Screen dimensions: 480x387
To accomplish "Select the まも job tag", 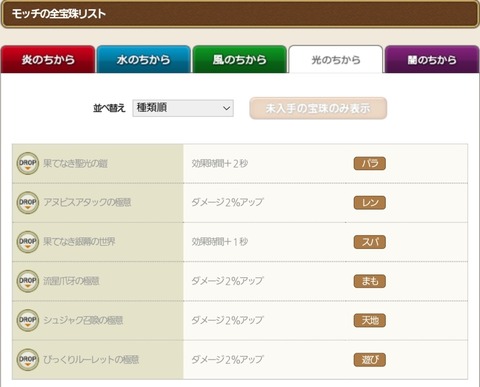I will tap(370, 281).
